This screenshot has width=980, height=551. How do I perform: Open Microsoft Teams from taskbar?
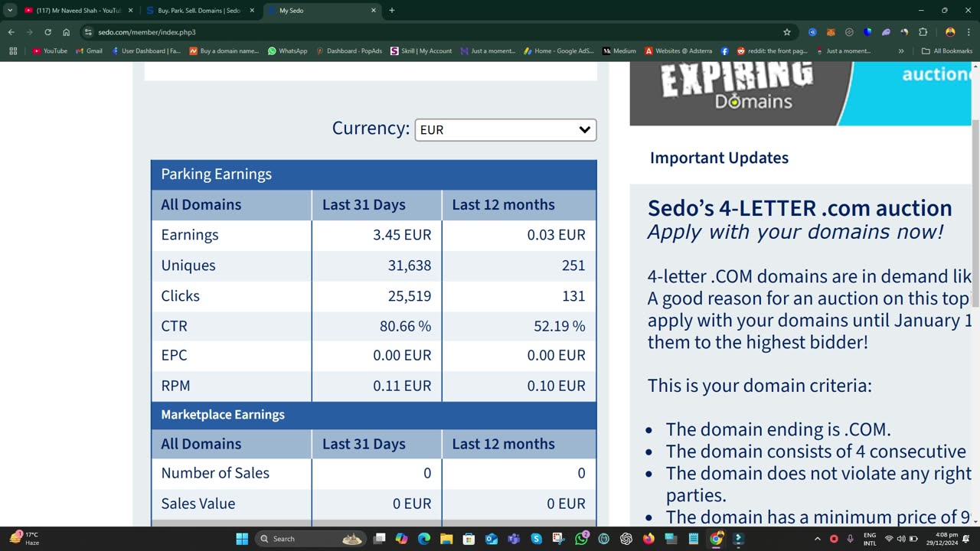click(514, 539)
